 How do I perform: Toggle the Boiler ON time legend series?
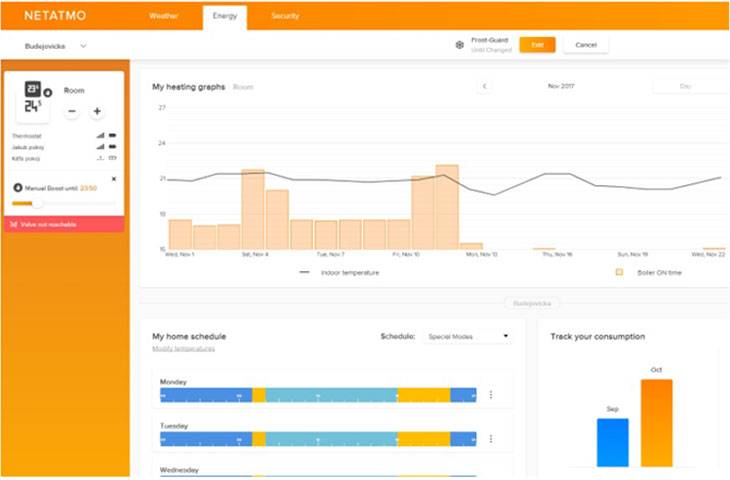pos(648,272)
